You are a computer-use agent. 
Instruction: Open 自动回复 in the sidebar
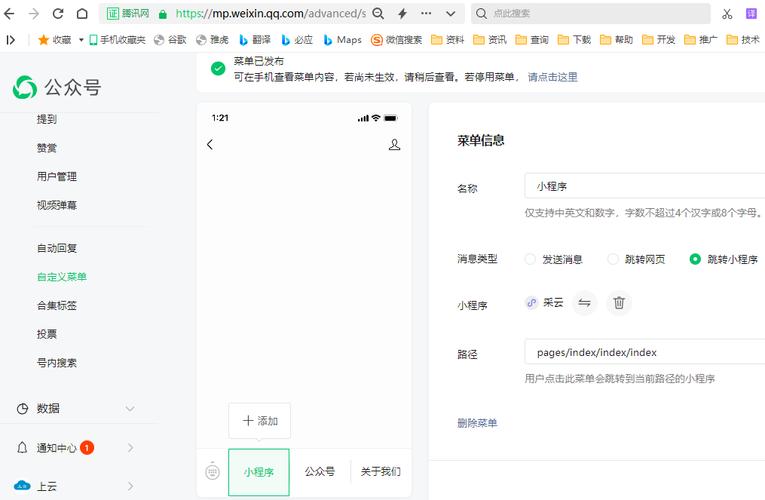click(x=57, y=248)
